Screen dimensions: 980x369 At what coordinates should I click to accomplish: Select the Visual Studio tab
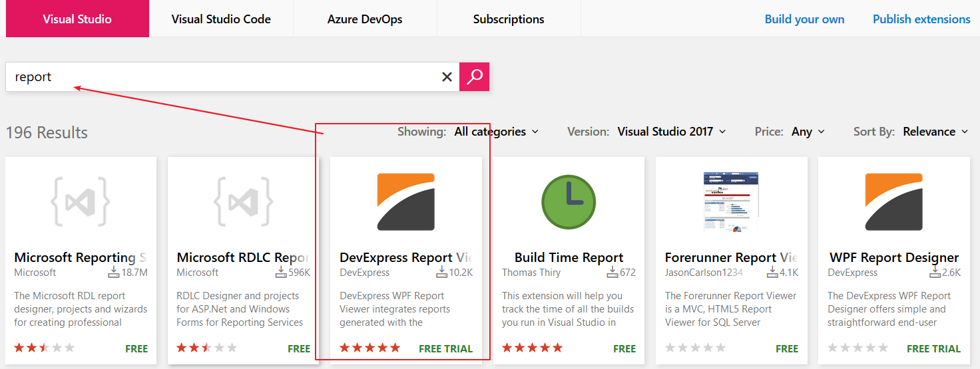coord(77,19)
